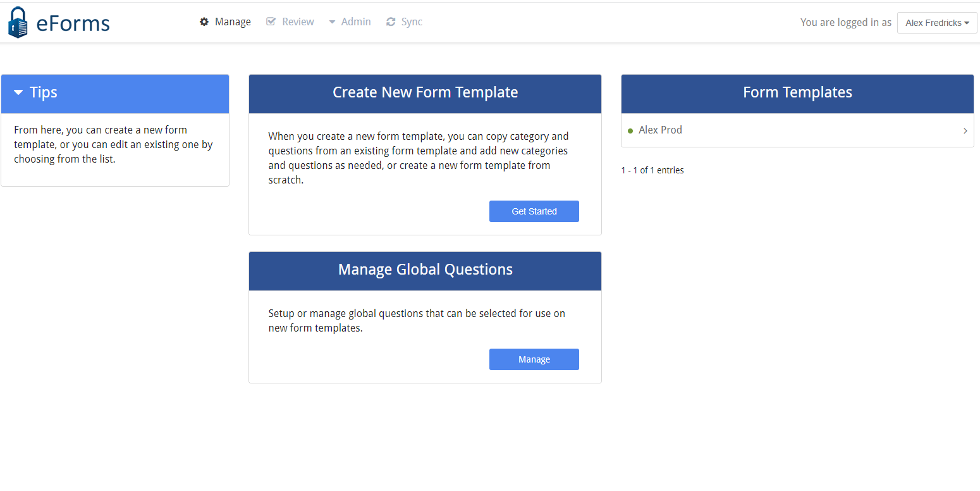This screenshot has height=491, width=980.
Task: Click the Tips description paragraph
Action: click(114, 144)
